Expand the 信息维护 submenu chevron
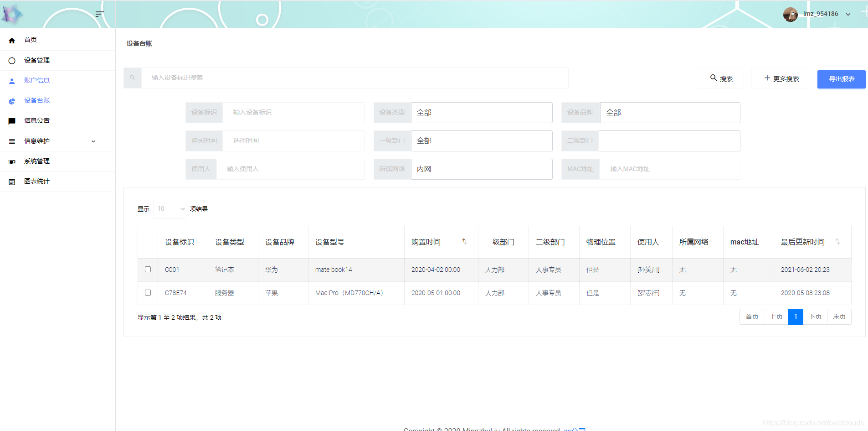Viewport: 868px width, 431px height. point(93,141)
